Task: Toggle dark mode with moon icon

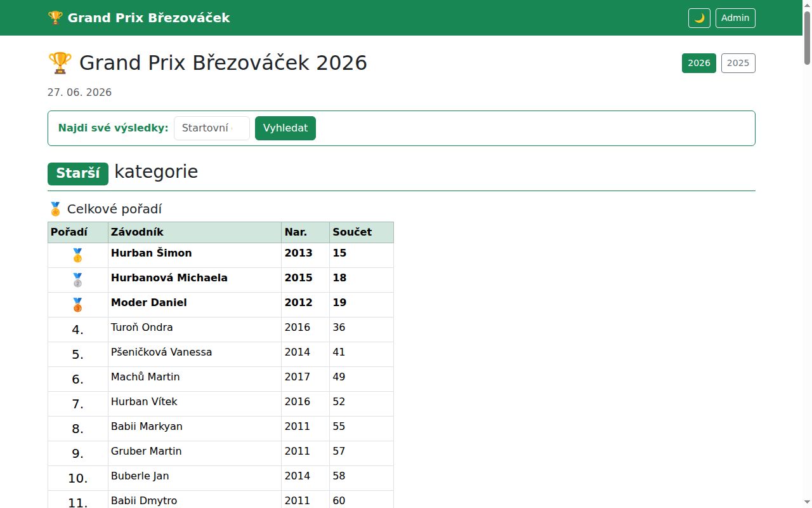Action: 699,18
